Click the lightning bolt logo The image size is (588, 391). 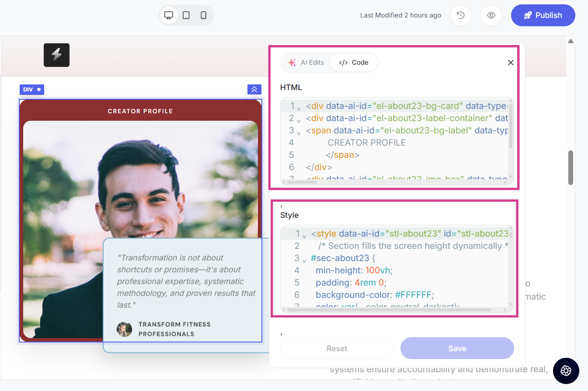pyautogui.click(x=56, y=55)
